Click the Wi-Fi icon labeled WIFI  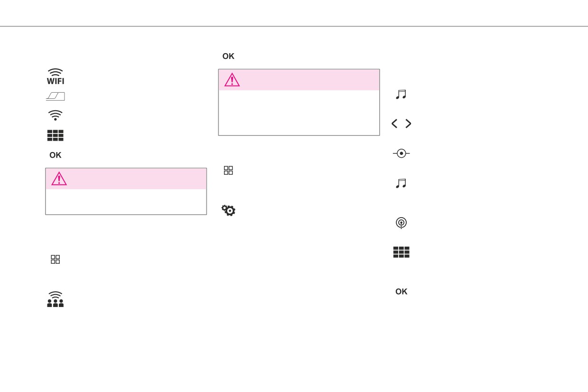click(56, 76)
